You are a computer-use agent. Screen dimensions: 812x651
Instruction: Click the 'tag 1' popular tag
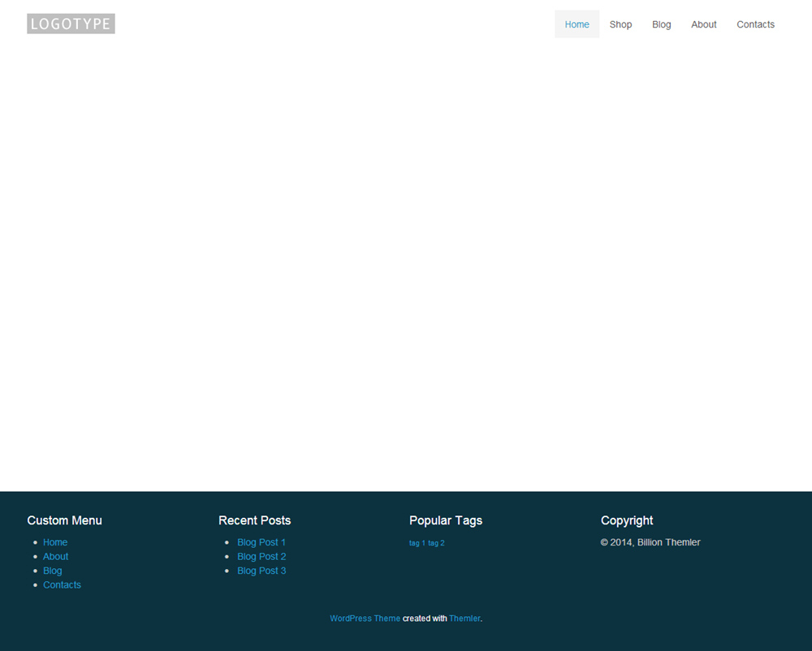[417, 543]
